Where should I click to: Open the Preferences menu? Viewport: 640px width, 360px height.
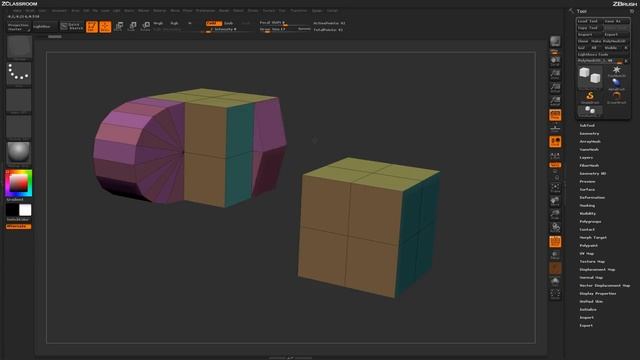click(205, 11)
